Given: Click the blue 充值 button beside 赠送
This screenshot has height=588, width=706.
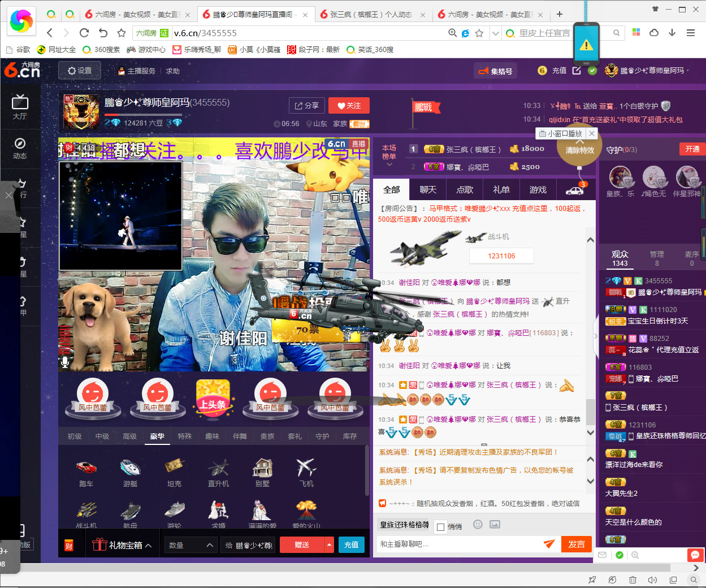Looking at the screenshot, I should click(351, 545).
